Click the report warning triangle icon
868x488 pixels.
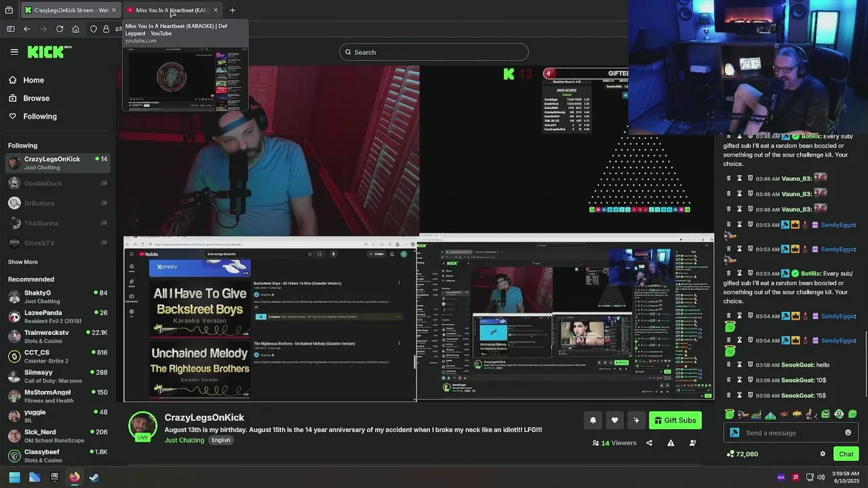pos(671,443)
